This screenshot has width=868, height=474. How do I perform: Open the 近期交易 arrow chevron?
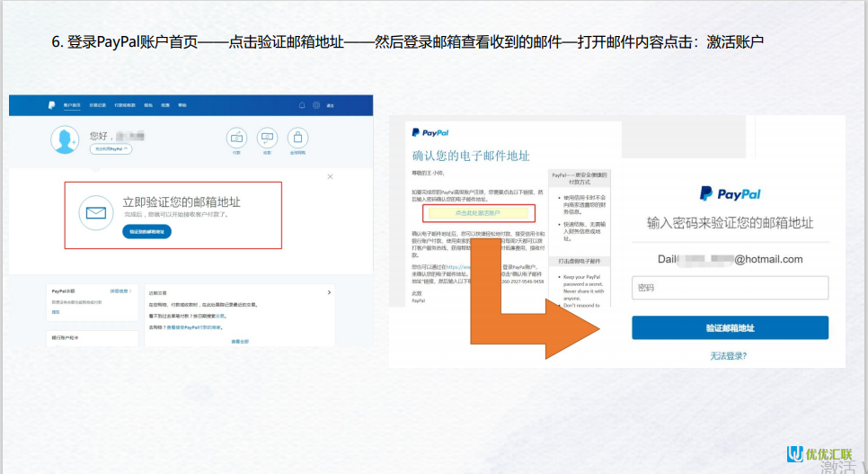[x=329, y=292]
